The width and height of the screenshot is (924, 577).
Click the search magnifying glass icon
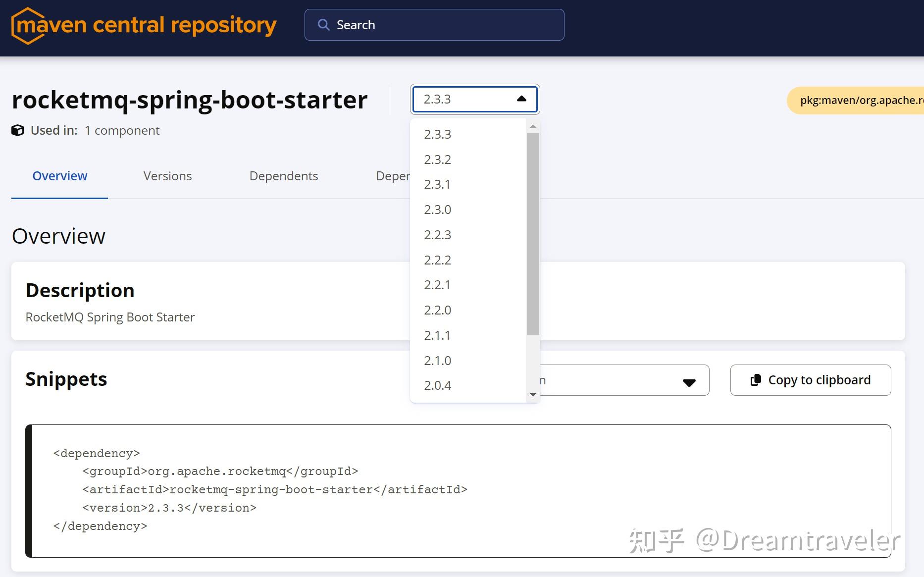324,24
